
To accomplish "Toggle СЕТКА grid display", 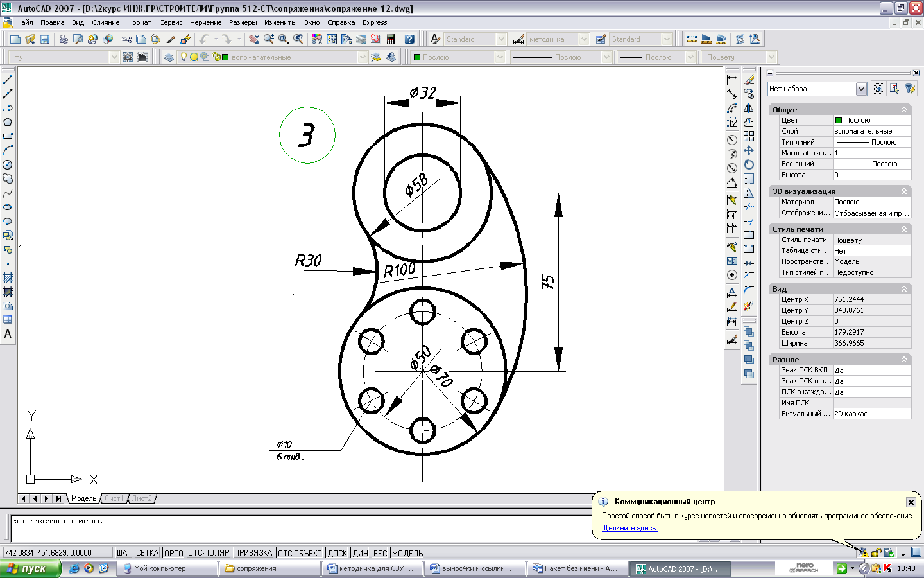I will click(x=147, y=553).
